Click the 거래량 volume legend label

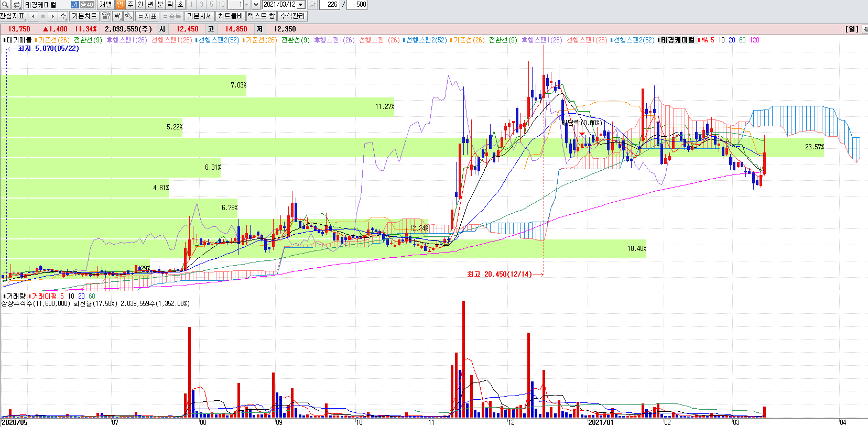[x=16, y=296]
